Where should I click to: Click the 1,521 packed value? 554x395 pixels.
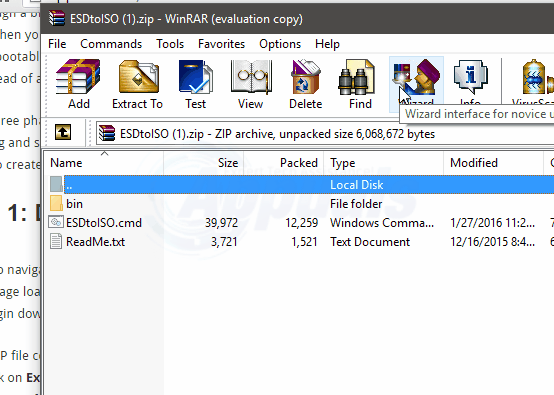pyautogui.click(x=304, y=242)
